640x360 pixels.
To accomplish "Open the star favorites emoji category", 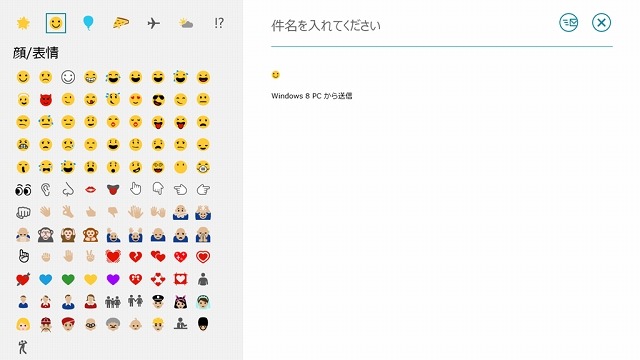I will pyautogui.click(x=23, y=23).
